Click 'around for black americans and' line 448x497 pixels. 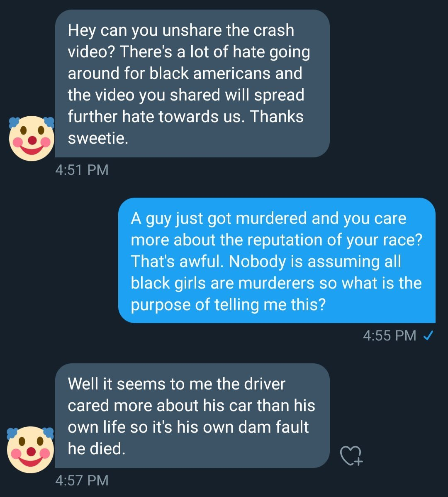point(185,73)
